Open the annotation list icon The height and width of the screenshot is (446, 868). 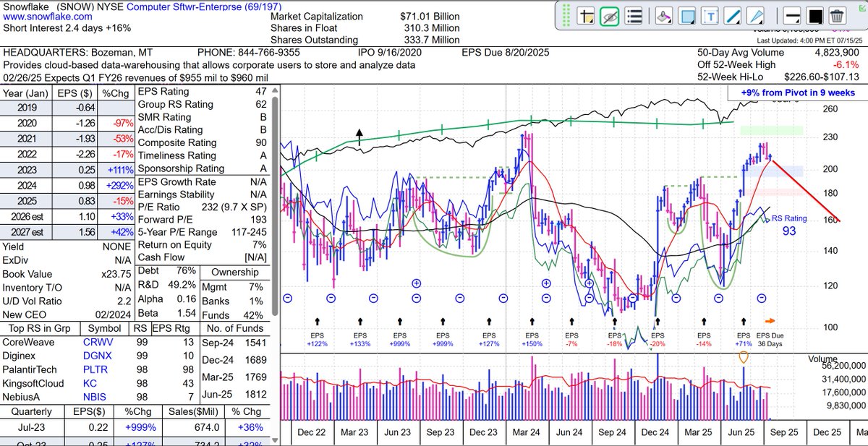[633, 16]
